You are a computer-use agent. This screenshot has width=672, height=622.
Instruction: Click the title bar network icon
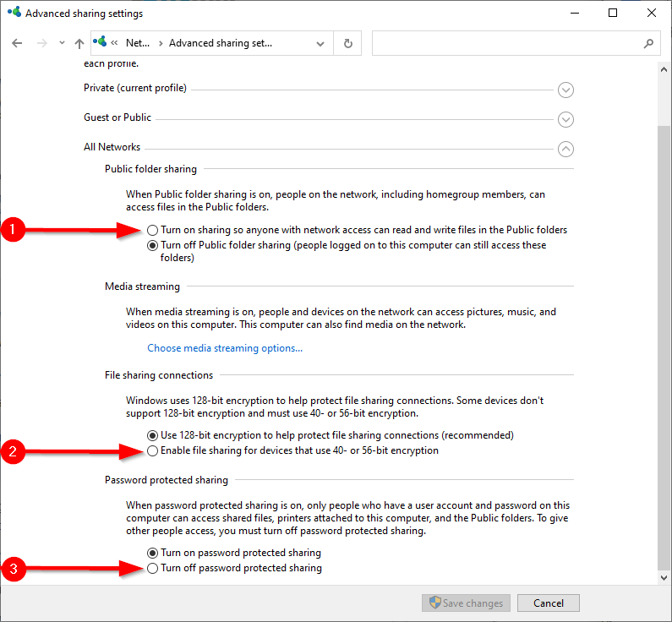14,12
